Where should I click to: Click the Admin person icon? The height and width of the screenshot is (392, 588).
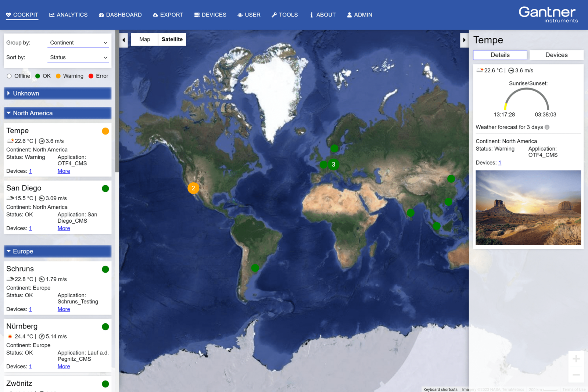[349, 15]
